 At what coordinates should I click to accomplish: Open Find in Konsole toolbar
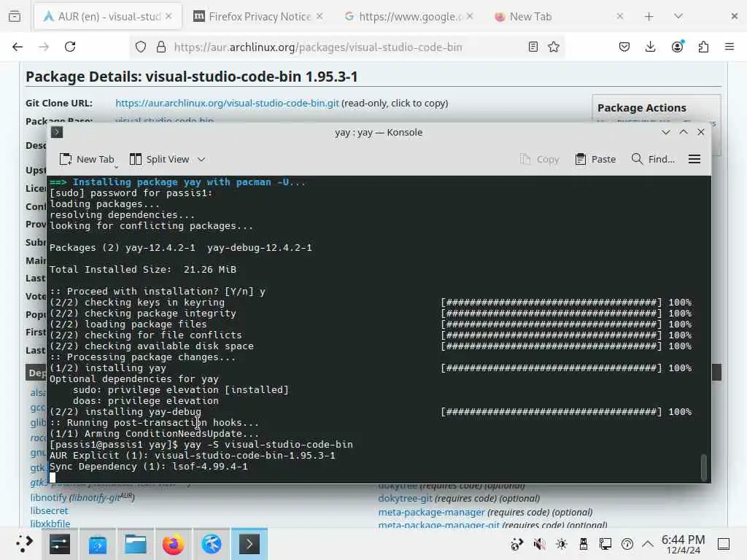[x=653, y=159]
